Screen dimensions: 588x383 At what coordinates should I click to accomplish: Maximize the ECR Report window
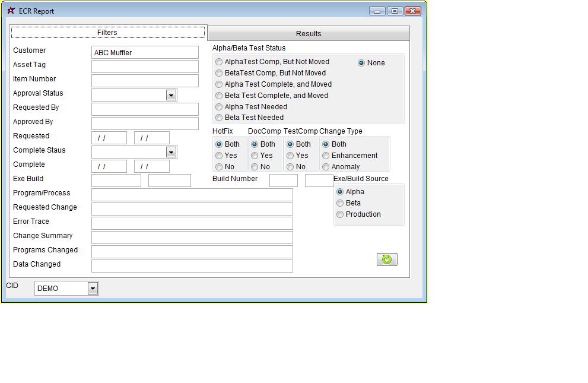coord(395,11)
